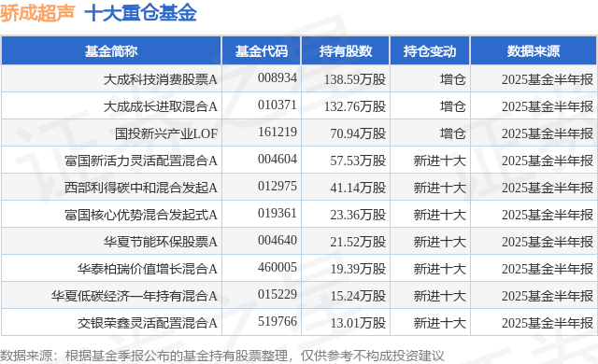The height and width of the screenshot is (364, 598).
Task: Click 增仓 status for fund 008934
Action: [452, 79]
